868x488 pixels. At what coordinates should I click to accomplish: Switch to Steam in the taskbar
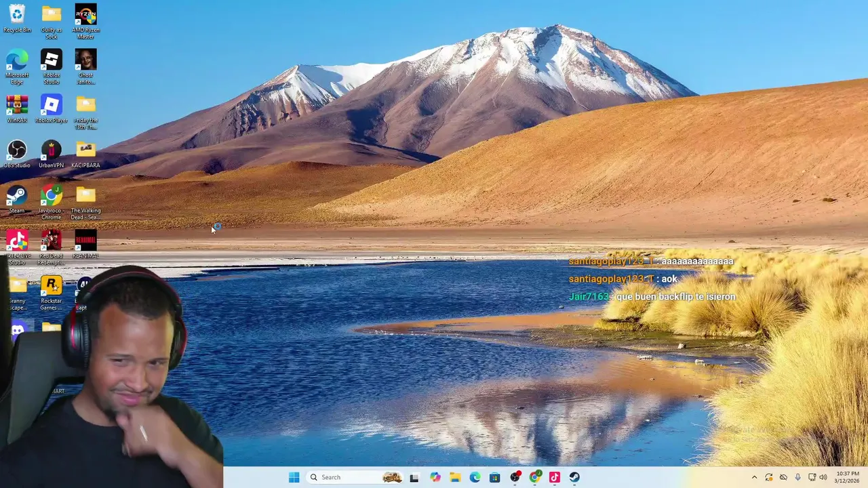[574, 477]
